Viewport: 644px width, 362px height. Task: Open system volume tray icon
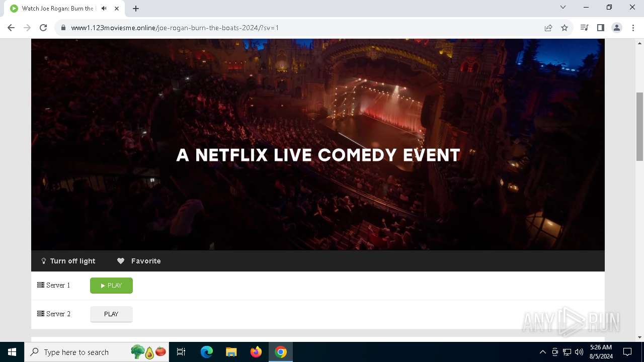click(579, 352)
